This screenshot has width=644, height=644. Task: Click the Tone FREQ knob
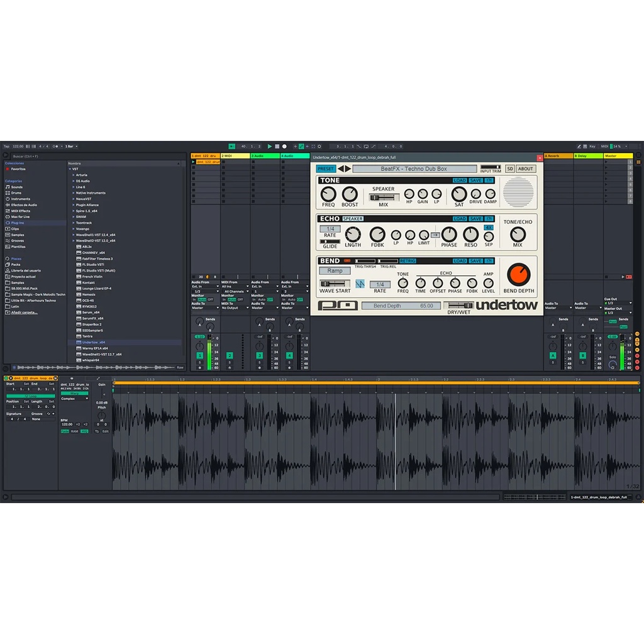pyautogui.click(x=328, y=194)
